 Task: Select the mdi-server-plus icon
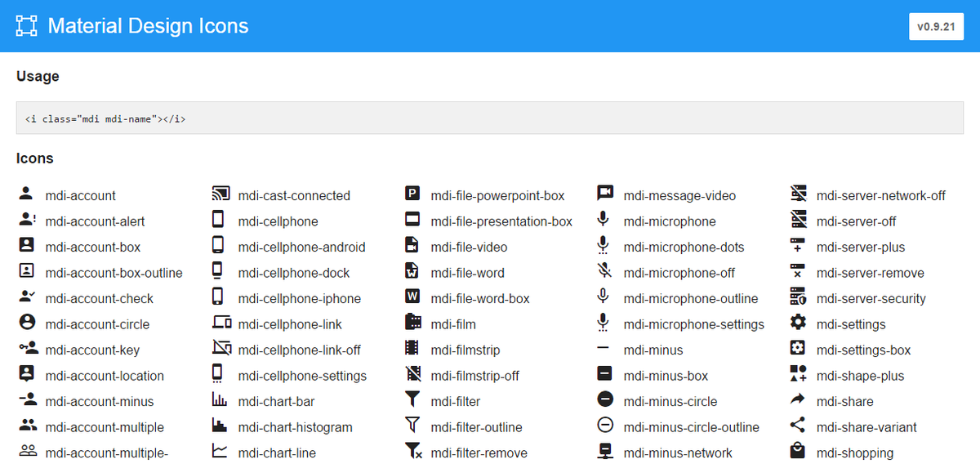[x=799, y=245]
